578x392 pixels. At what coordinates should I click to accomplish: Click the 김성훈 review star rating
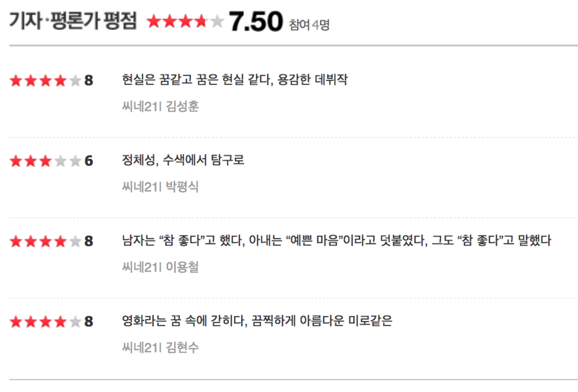[x=45, y=80]
